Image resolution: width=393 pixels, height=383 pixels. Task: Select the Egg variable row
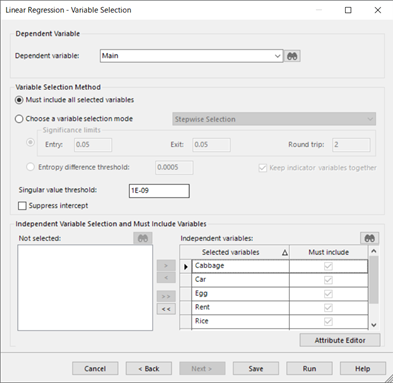[240, 294]
